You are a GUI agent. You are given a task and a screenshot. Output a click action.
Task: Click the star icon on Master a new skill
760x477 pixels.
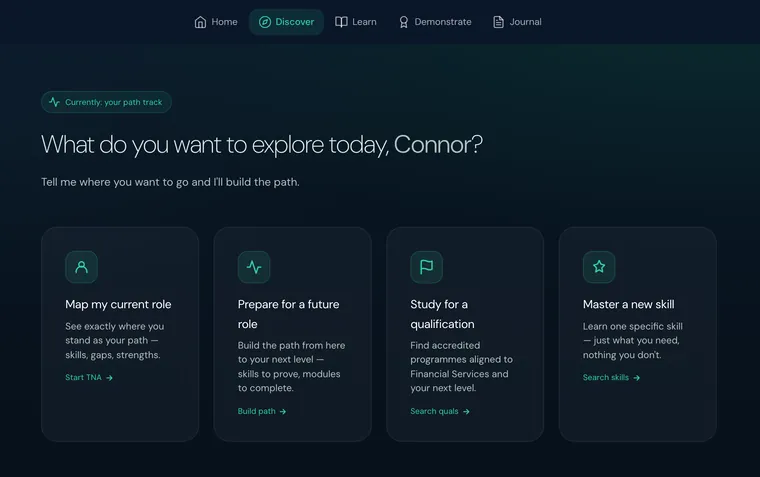599,267
